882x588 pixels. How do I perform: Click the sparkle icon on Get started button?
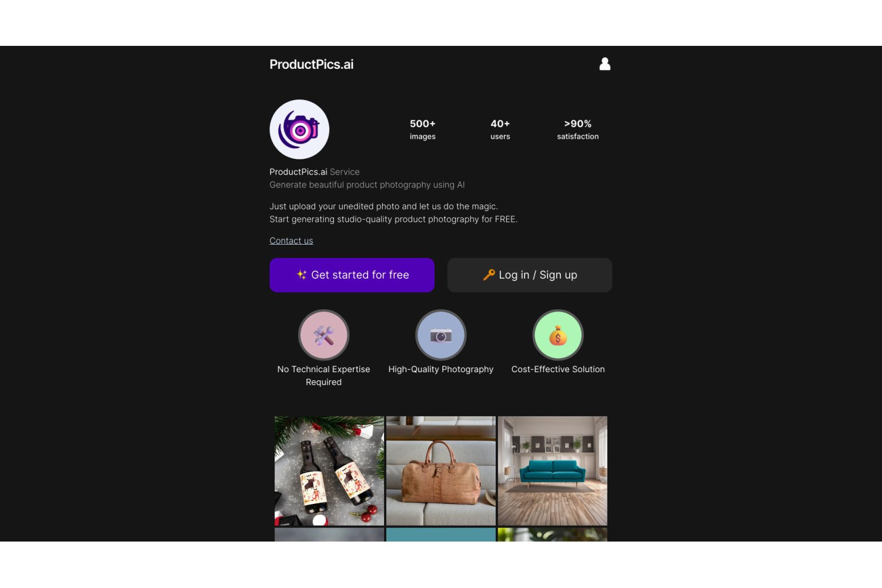coord(302,275)
